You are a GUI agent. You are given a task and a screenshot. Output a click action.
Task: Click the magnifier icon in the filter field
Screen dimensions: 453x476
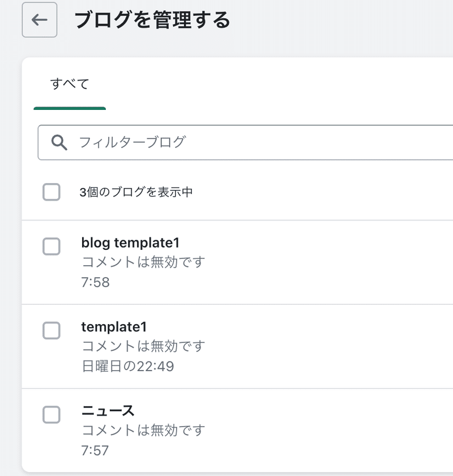(59, 143)
